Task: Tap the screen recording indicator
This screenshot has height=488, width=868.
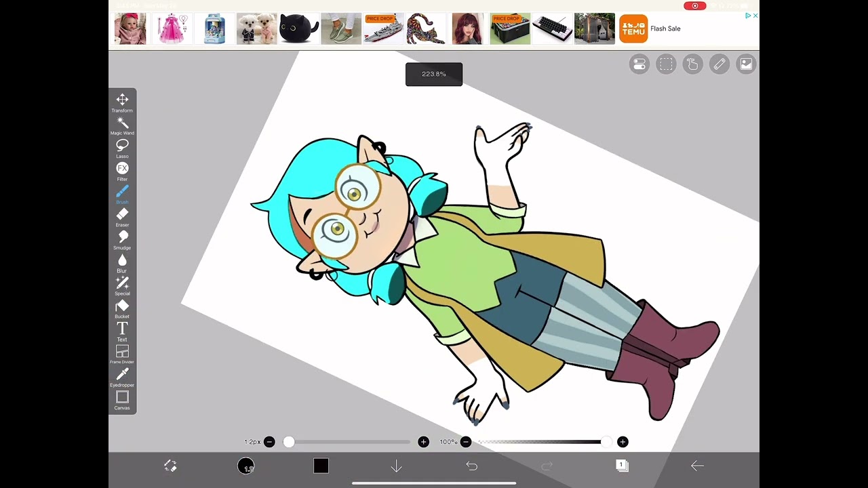Action: point(694,5)
